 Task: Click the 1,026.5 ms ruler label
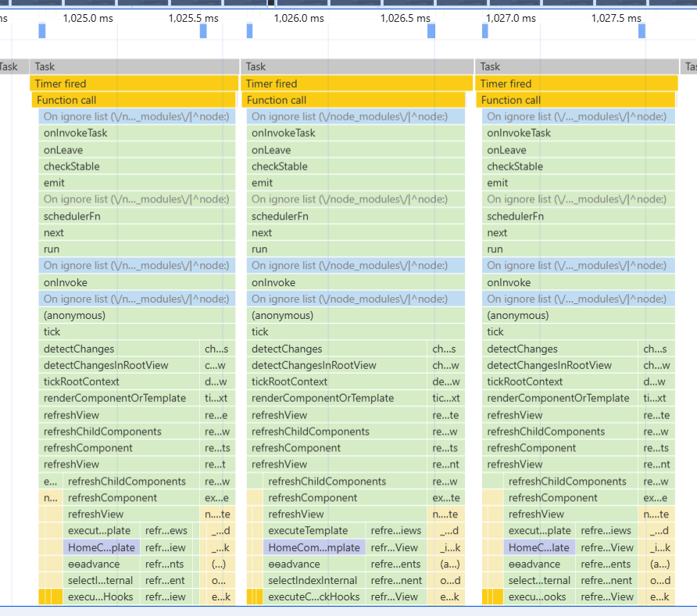point(405,18)
